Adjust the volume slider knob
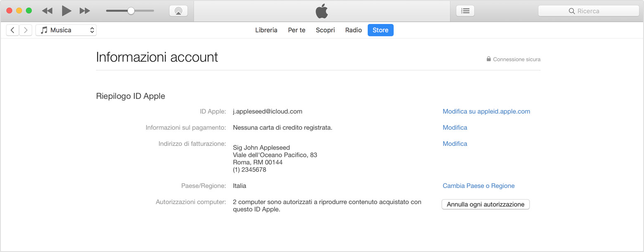This screenshot has width=644, height=252. tap(131, 11)
